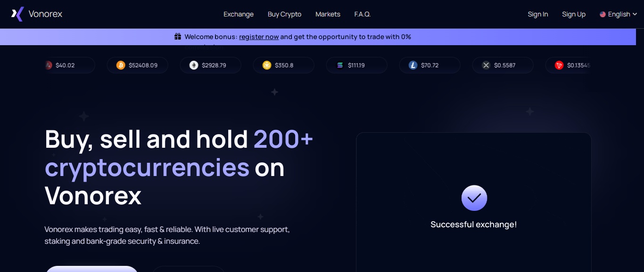Click the Bitcoin ticker icon
The image size is (644, 272).
click(x=121, y=65)
